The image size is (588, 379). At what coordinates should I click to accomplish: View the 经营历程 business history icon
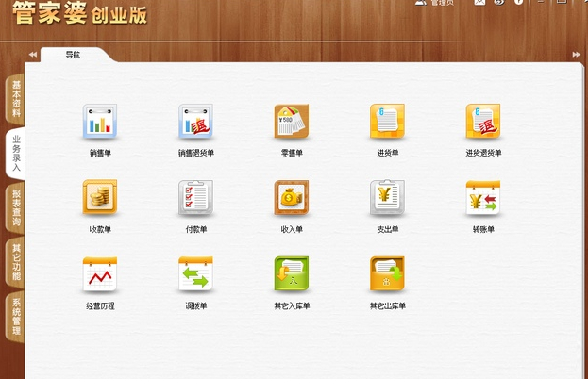click(100, 275)
